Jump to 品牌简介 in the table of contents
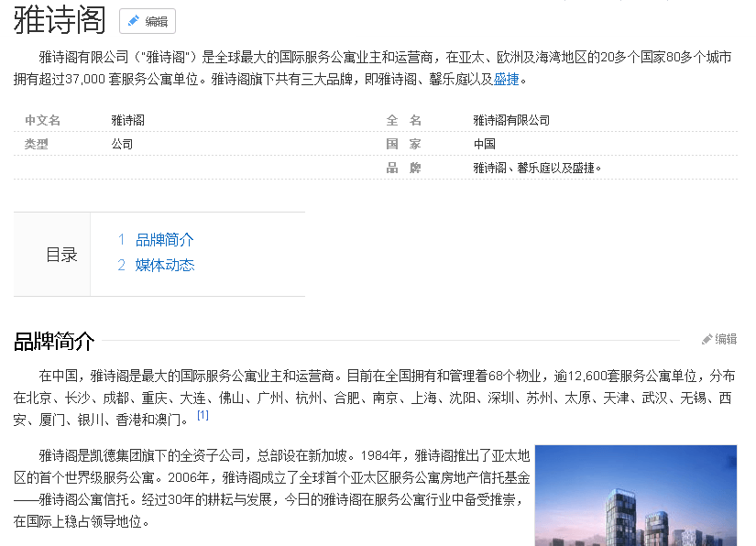Image resolution: width=756 pixels, height=546 pixels. pos(164,239)
